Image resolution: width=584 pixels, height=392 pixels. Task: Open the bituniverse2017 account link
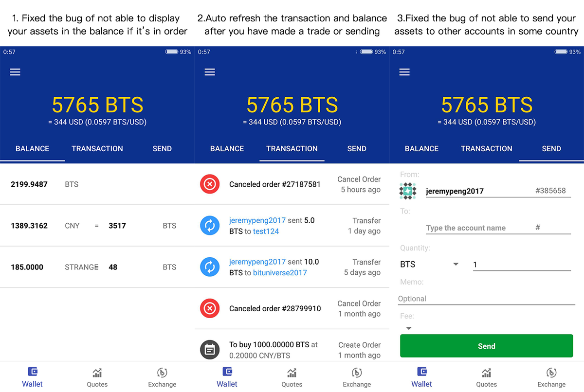point(280,272)
